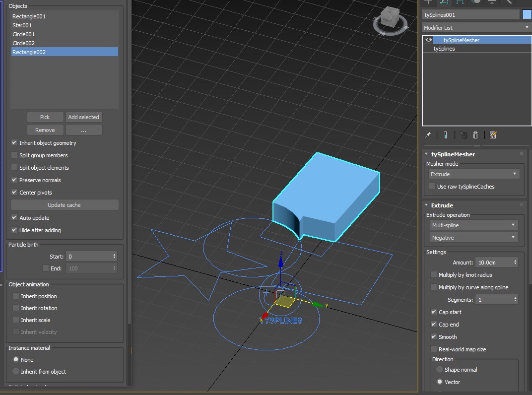Screen dimensions: 532x395
Task: Remove modifier using the trash icon
Action: pos(475,135)
